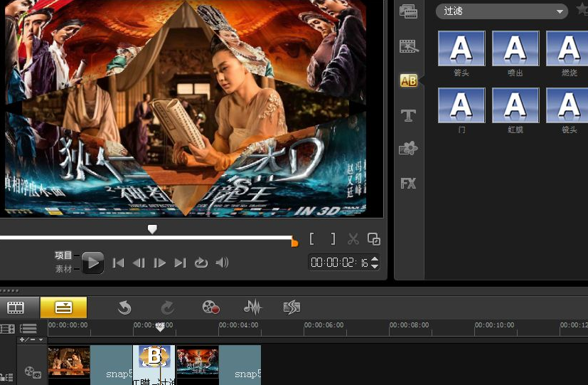Set the mark-in bracket
This screenshot has width=588, height=385.
[x=311, y=239]
